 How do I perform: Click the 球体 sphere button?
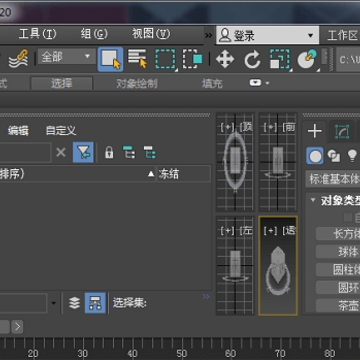point(338,252)
